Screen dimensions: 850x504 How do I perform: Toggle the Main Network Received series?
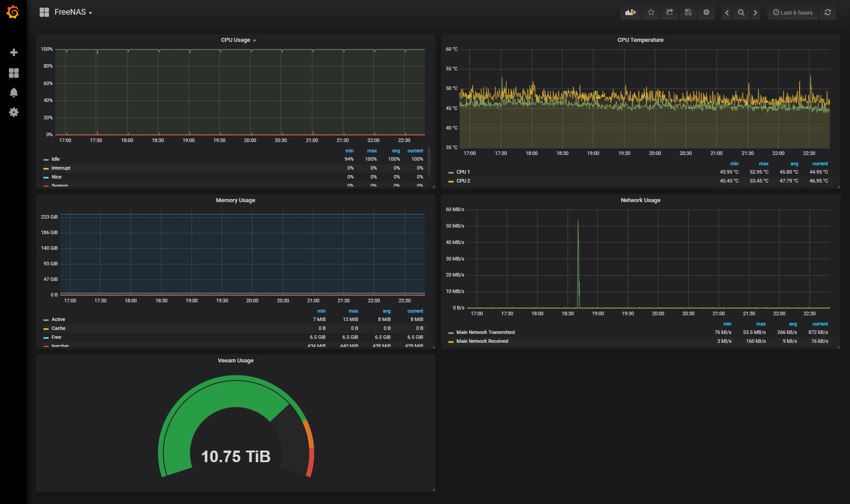point(482,341)
